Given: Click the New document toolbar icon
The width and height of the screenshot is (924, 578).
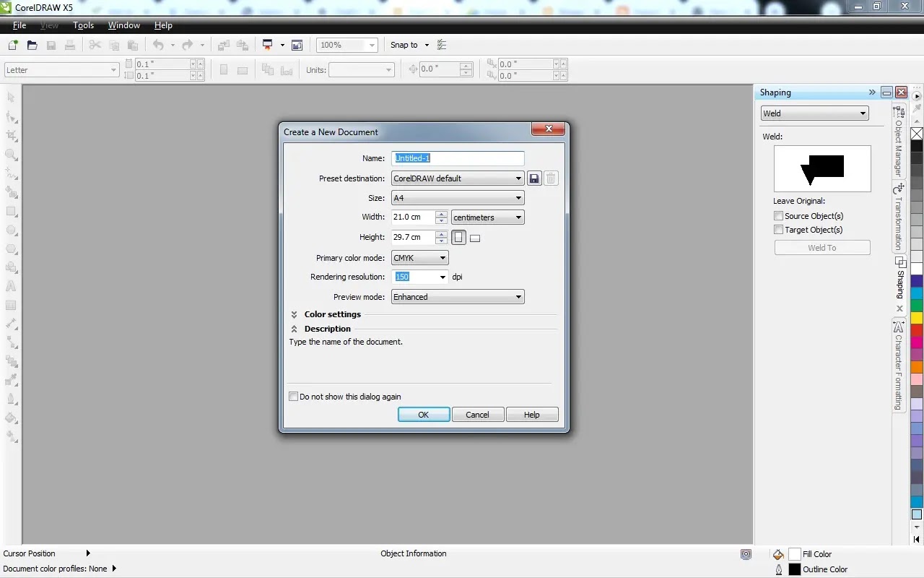Looking at the screenshot, I should click(x=13, y=45).
